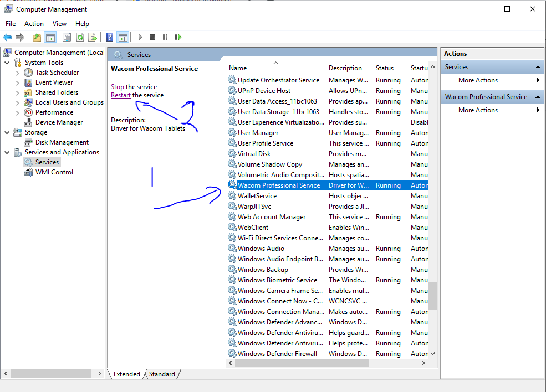Select the Services tree node
This screenshot has height=392, width=546.
47,162
